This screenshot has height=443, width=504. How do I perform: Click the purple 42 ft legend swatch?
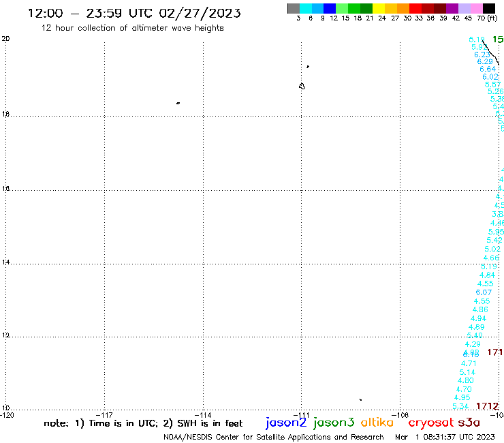[x=452, y=8]
